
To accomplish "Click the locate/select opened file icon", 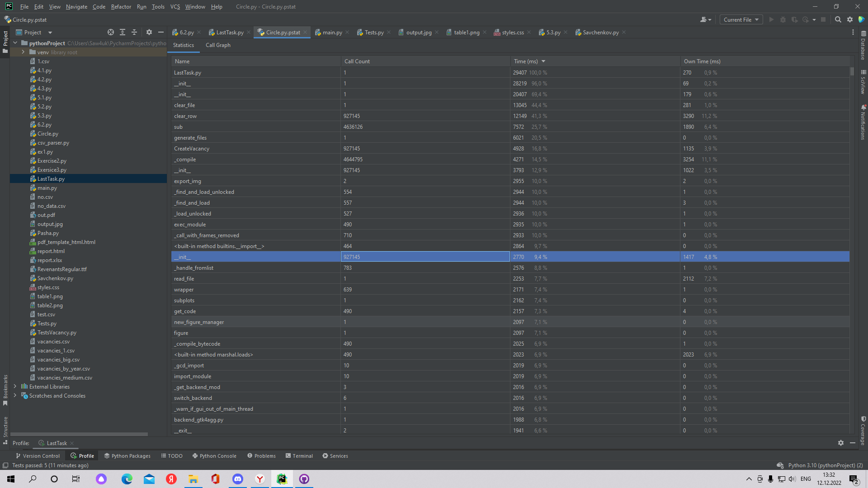I will coord(111,32).
